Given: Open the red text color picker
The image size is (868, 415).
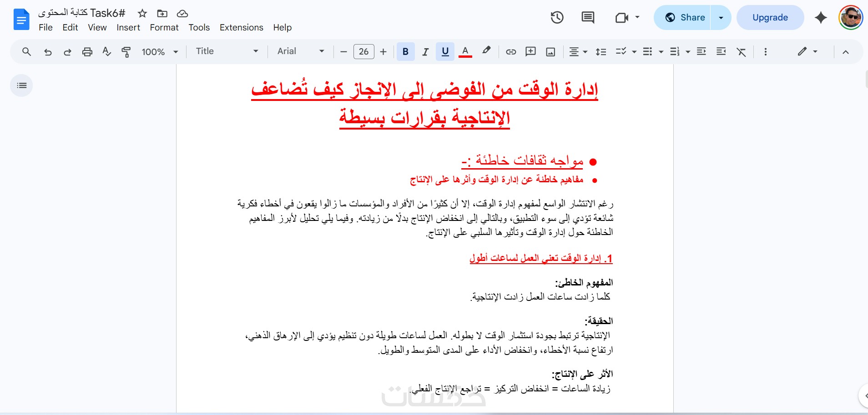Looking at the screenshot, I should coord(465,52).
